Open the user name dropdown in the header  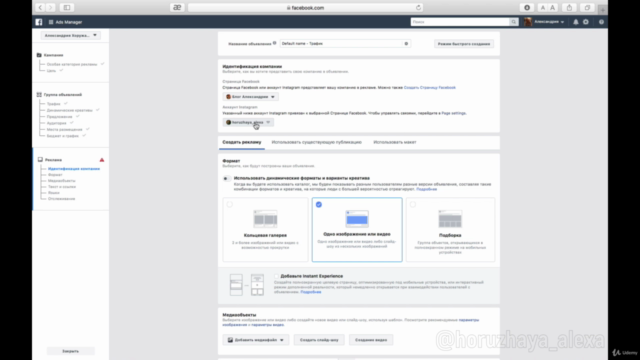549,22
